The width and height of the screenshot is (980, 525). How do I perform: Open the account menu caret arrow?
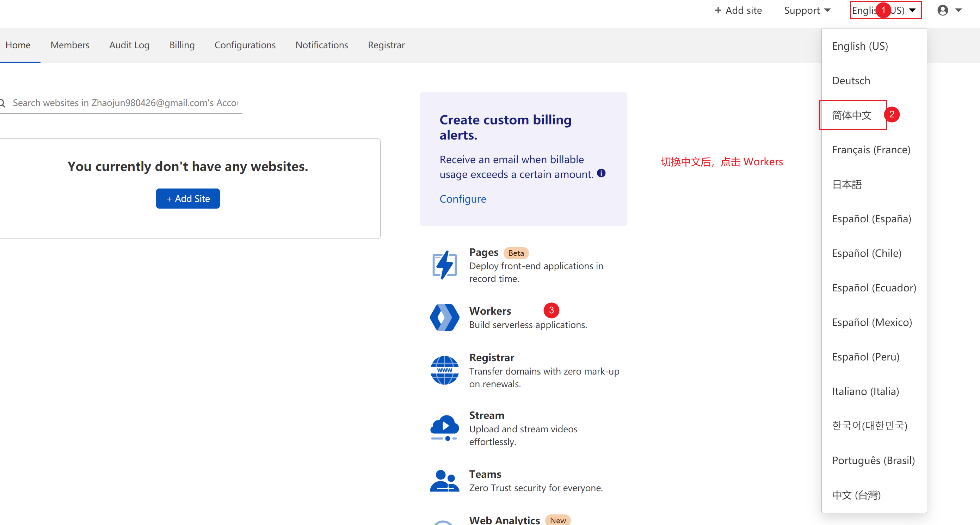958,10
